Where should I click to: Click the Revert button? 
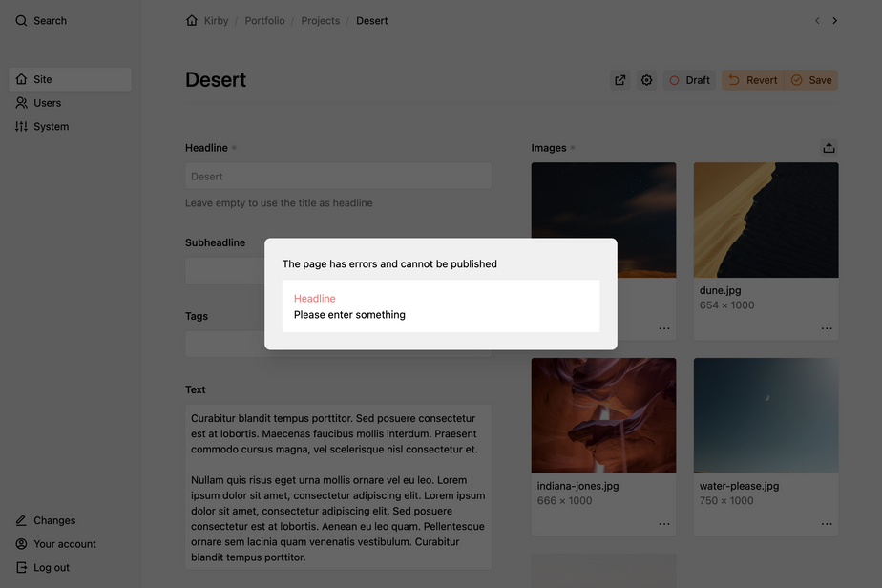click(x=753, y=80)
